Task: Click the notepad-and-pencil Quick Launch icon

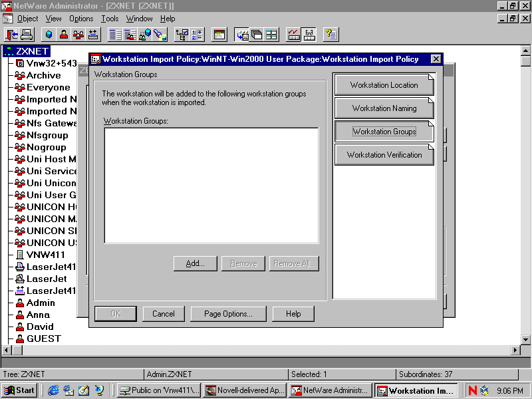Action: (84, 390)
